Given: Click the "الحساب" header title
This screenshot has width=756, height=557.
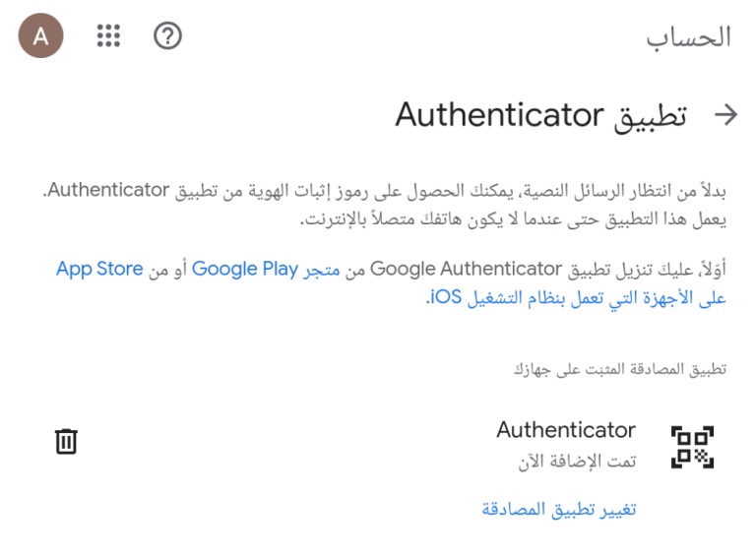Looking at the screenshot, I should pyautogui.click(x=688, y=37).
